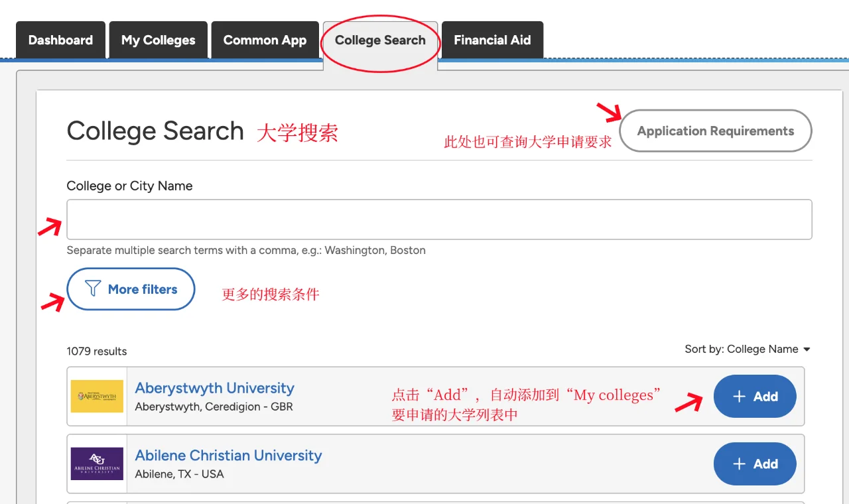Switch to the Dashboard tab
This screenshot has height=504, width=849.
[60, 40]
